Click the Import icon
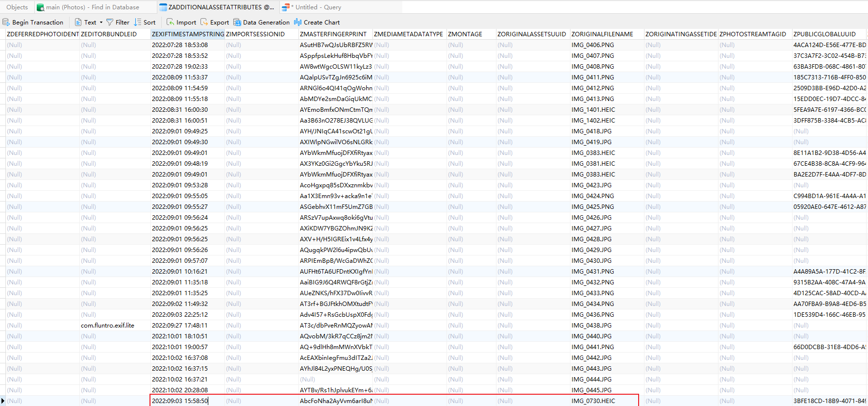This screenshot has height=406, width=868. (x=170, y=22)
